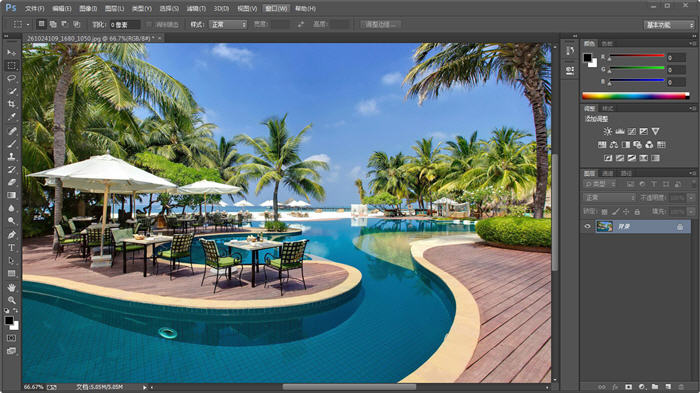This screenshot has height=393, width=700.
Task: Click the color spectrum ramp bar
Action: [636, 96]
